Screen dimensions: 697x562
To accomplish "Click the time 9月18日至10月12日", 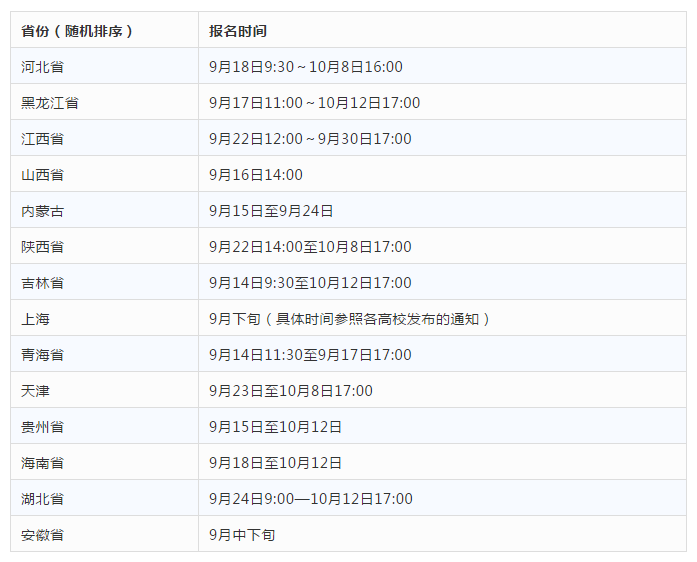I will tap(276, 463).
